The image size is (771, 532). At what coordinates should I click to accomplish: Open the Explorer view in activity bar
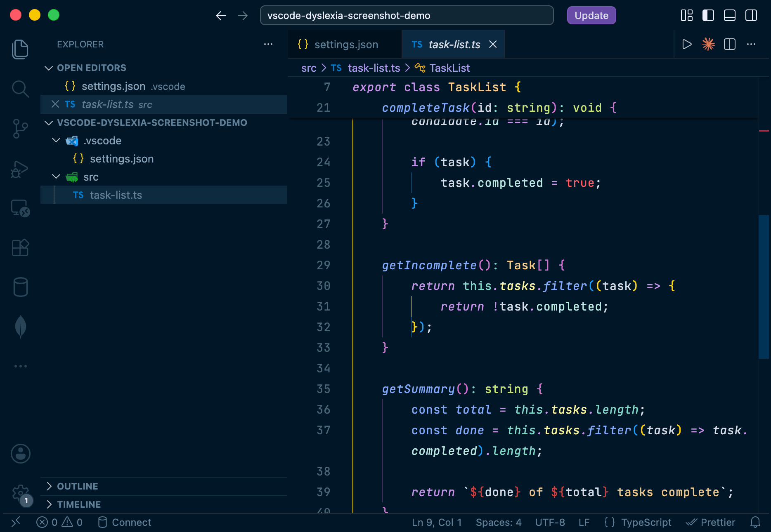[x=20, y=49]
